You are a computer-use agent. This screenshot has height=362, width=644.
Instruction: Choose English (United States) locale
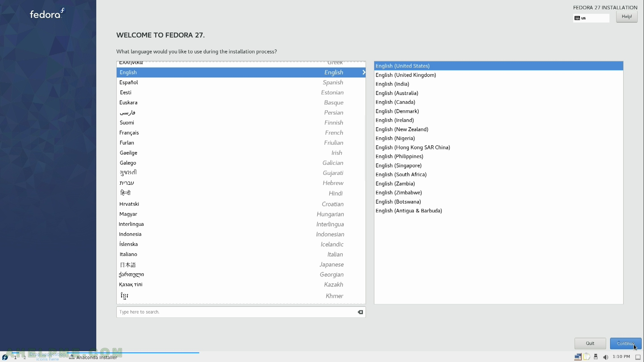click(x=498, y=66)
